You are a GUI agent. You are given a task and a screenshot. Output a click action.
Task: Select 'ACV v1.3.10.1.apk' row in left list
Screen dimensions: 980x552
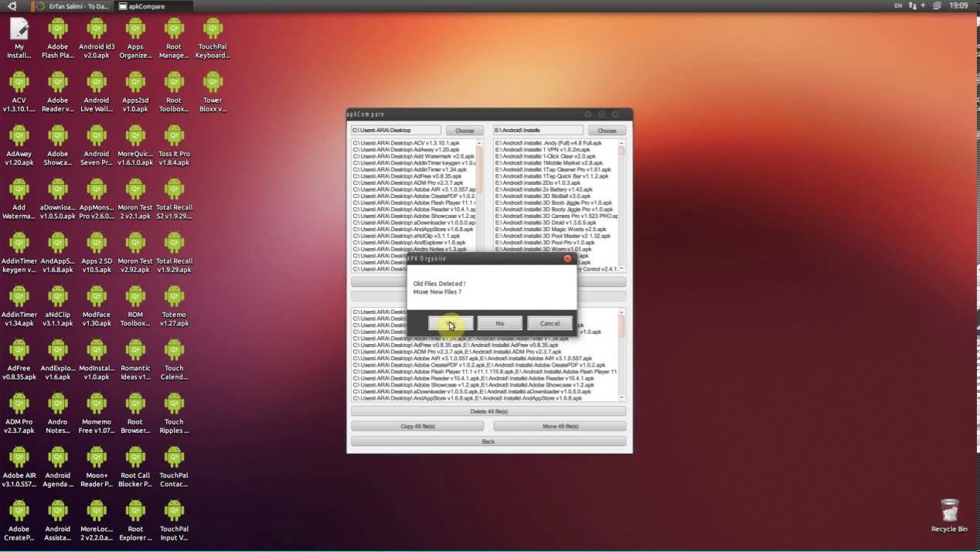[x=406, y=143]
